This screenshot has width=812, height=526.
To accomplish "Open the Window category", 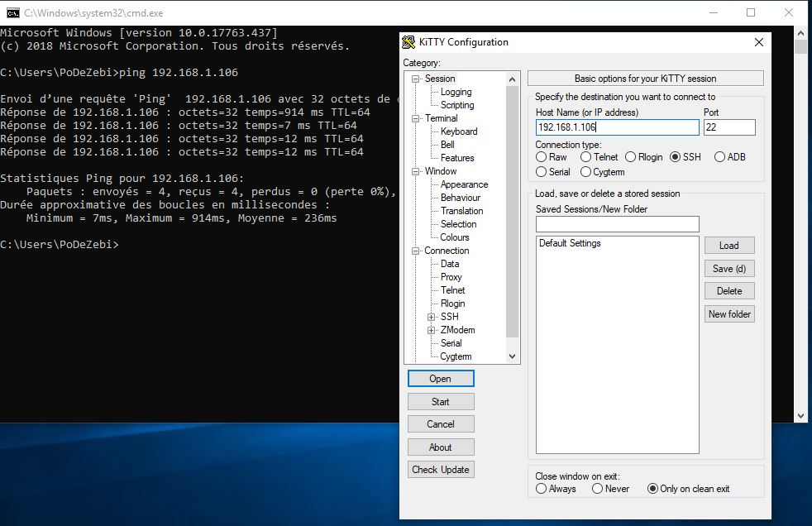I will 441,171.
